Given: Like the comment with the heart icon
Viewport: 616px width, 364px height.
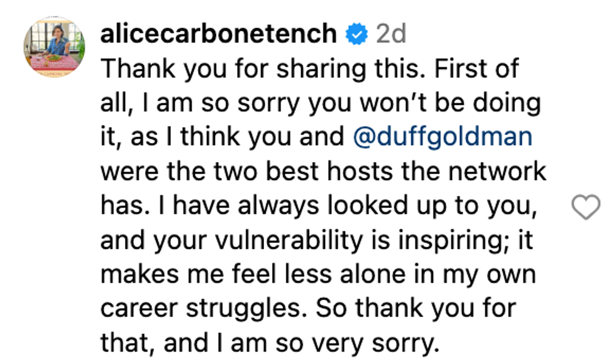Looking at the screenshot, I should 586,207.
